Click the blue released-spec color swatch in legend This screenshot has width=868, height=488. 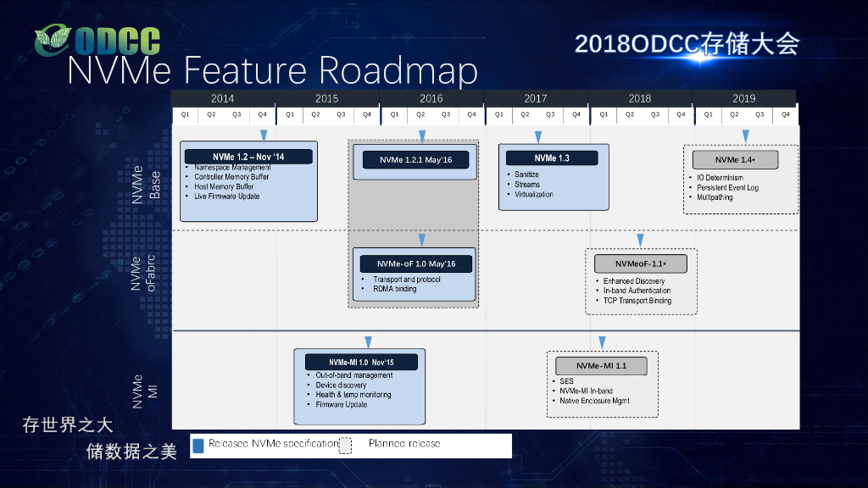(198, 445)
